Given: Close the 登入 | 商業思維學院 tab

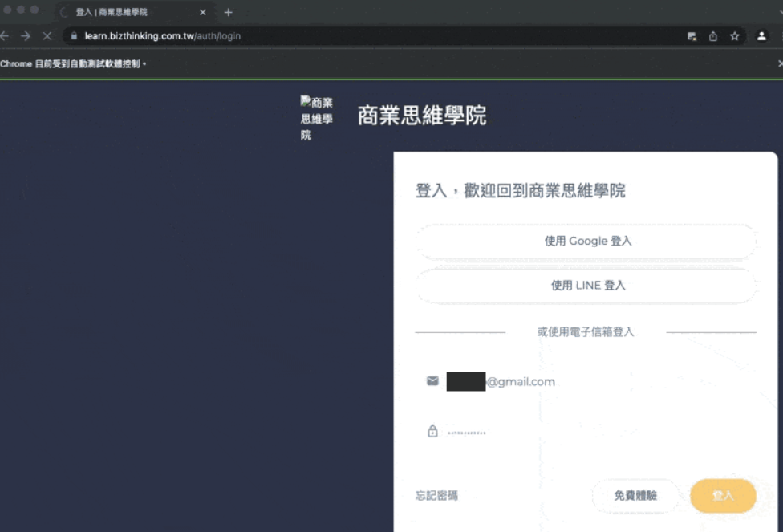Looking at the screenshot, I should click(203, 12).
